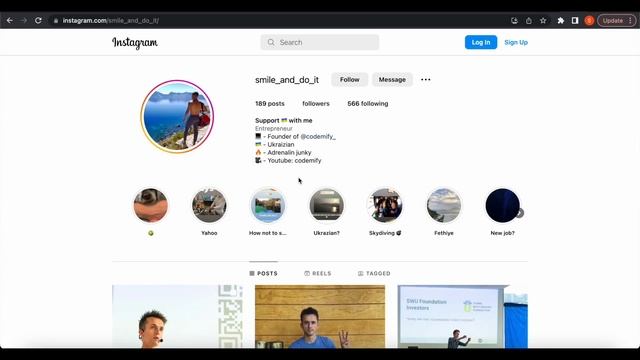
Task: Open the New job? story highlight
Action: coord(502,205)
